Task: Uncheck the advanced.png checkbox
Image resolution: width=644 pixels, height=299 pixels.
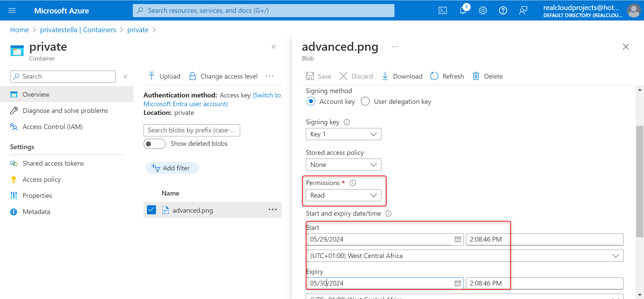Action: tap(152, 210)
